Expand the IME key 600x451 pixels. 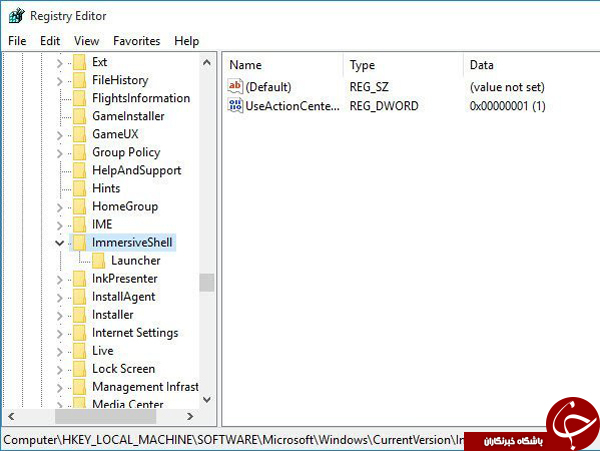point(59,225)
